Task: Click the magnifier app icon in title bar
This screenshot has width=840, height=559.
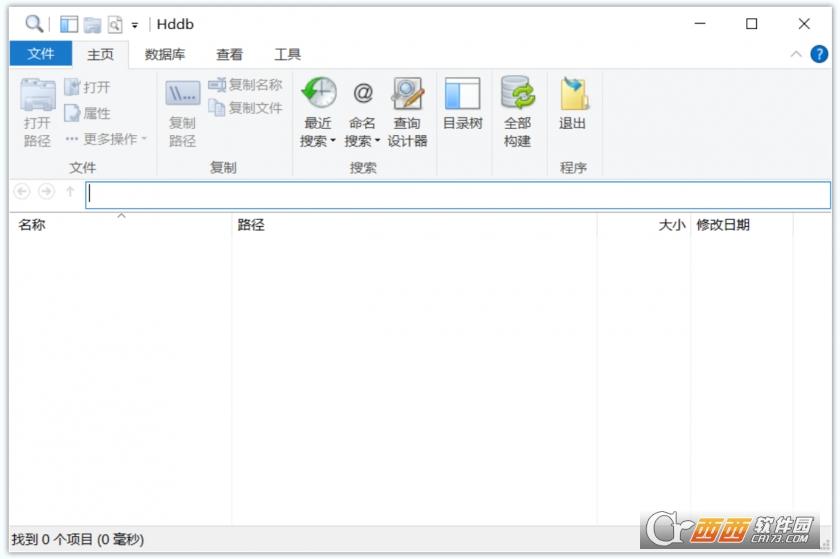Action: [34, 24]
